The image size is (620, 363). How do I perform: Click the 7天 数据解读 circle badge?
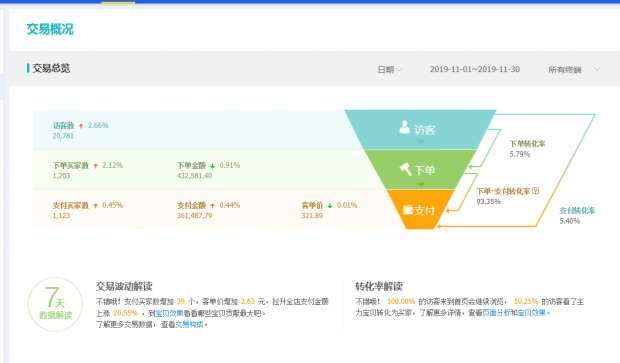click(55, 304)
